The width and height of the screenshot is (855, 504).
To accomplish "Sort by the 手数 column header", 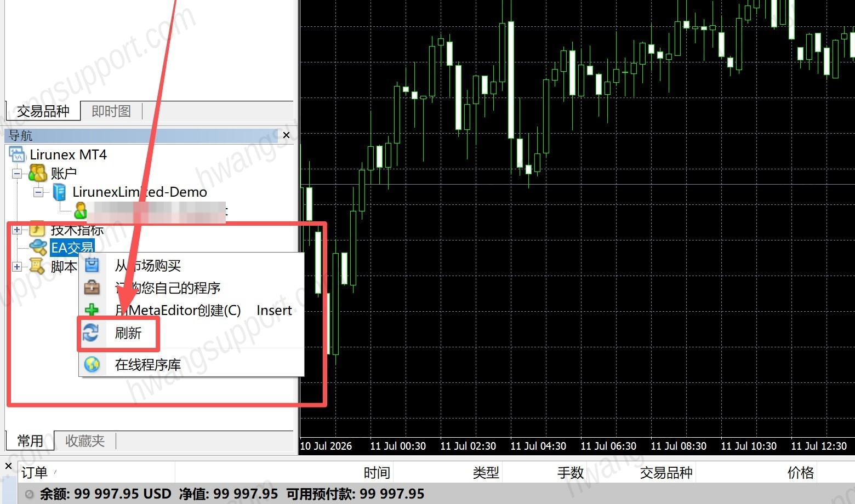I will (x=544, y=472).
